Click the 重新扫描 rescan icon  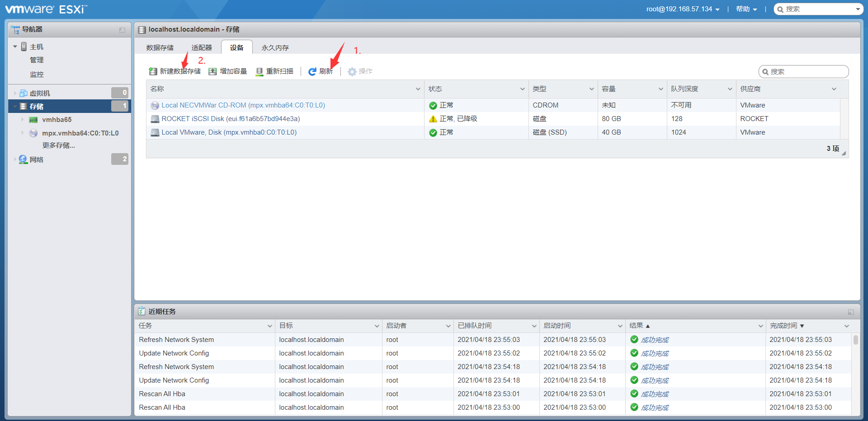(x=259, y=71)
